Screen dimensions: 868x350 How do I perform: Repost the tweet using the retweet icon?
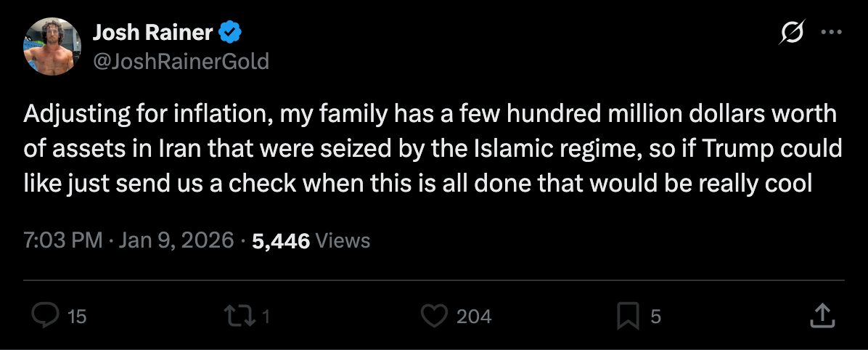coord(238,315)
